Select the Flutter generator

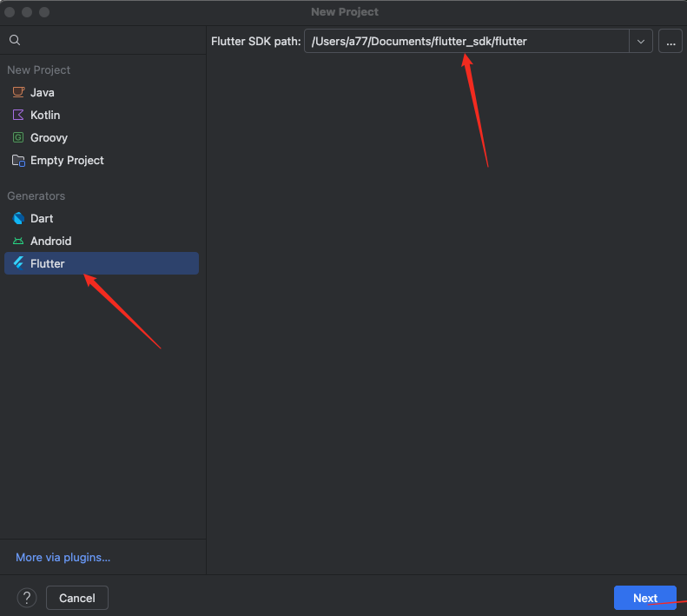point(102,263)
